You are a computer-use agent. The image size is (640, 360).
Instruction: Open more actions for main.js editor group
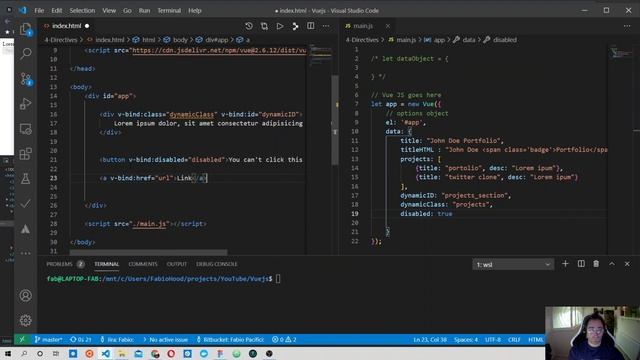coord(627,26)
